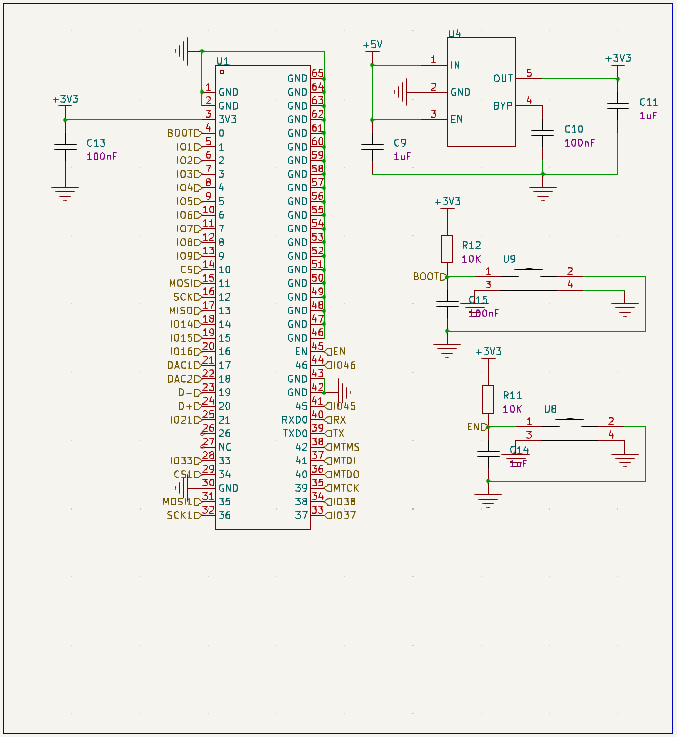
Task: Select the C13 100nF capacitor symbol
Action: (65, 147)
